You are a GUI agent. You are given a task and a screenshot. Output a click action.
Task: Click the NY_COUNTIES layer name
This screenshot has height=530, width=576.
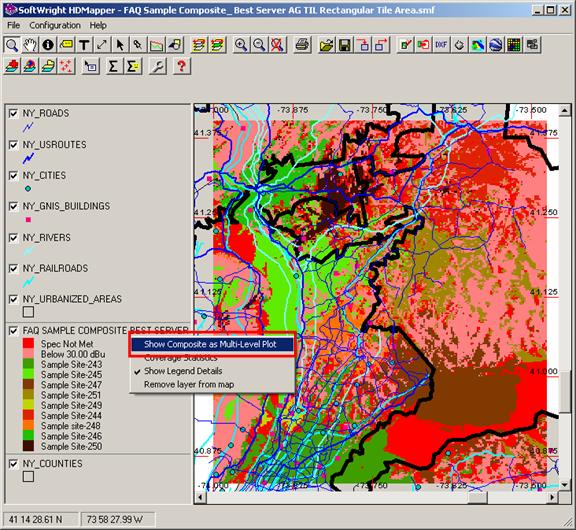click(53, 464)
